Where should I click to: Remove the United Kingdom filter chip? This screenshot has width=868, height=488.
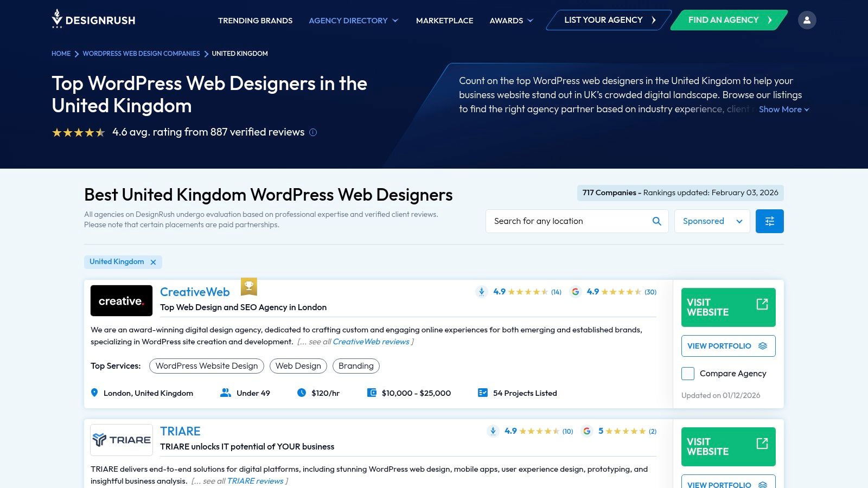tap(154, 262)
